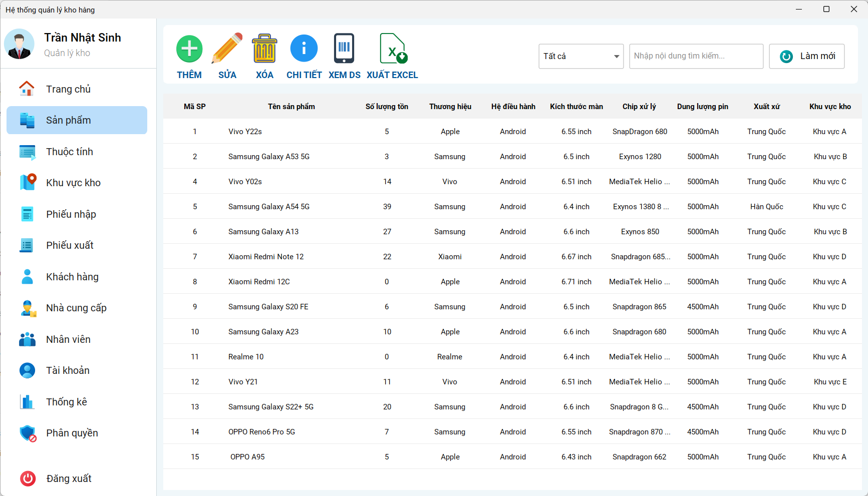
Task: Select the Vivo Y21 row
Action: 512,382
